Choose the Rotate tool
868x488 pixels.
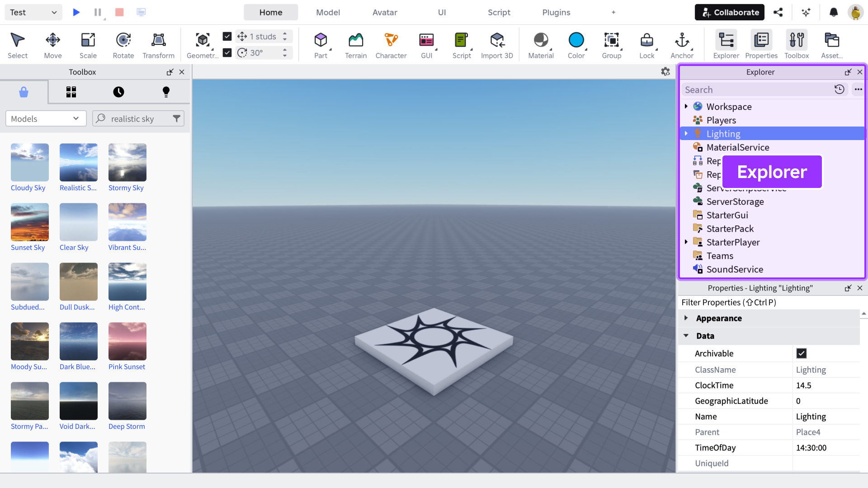click(x=123, y=45)
